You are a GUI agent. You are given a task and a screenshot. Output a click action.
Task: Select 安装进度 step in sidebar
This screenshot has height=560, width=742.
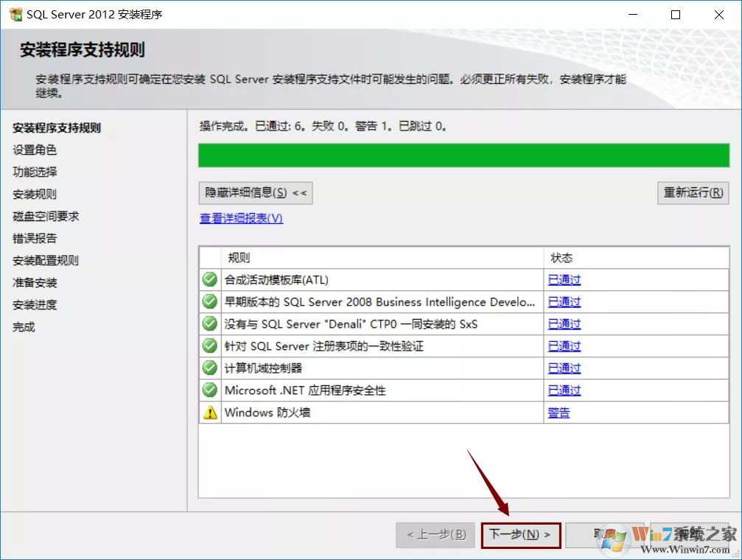point(35,305)
